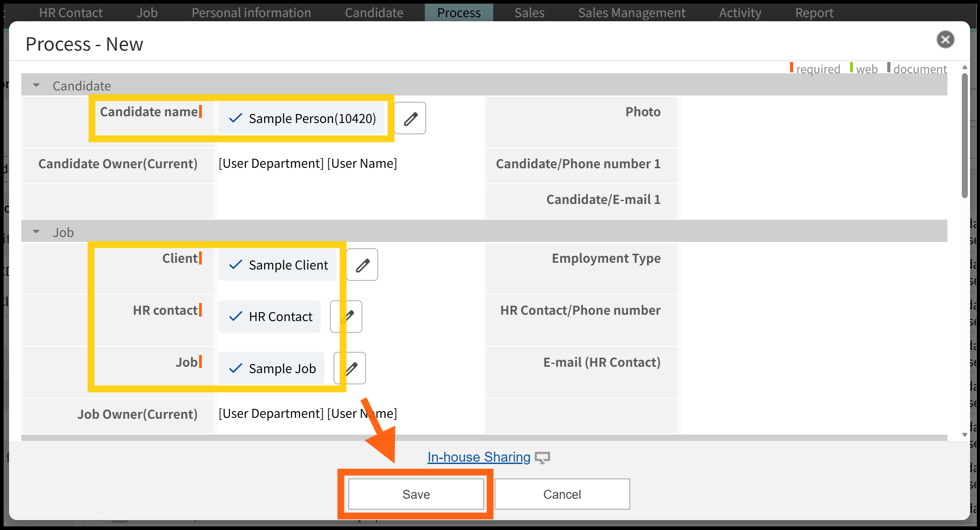Viewport: 980px width, 530px height.
Task: Open the Personal information tab
Action: 251,13
